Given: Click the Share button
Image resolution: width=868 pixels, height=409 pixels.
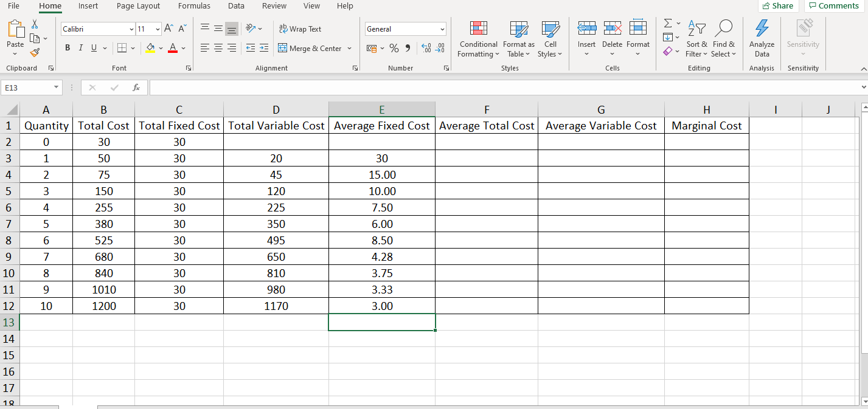Looking at the screenshot, I should [778, 5].
